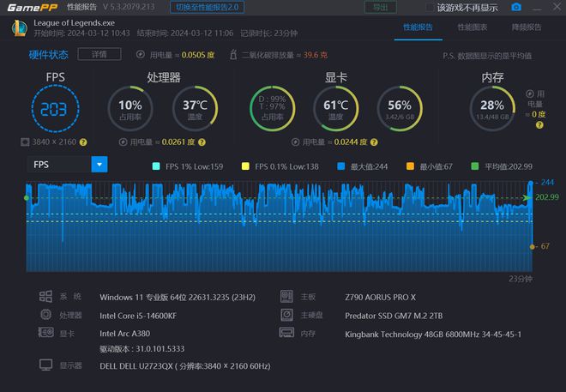Click the monitor icon by DELL U2723QX
The height and width of the screenshot is (392, 566).
click(x=45, y=365)
